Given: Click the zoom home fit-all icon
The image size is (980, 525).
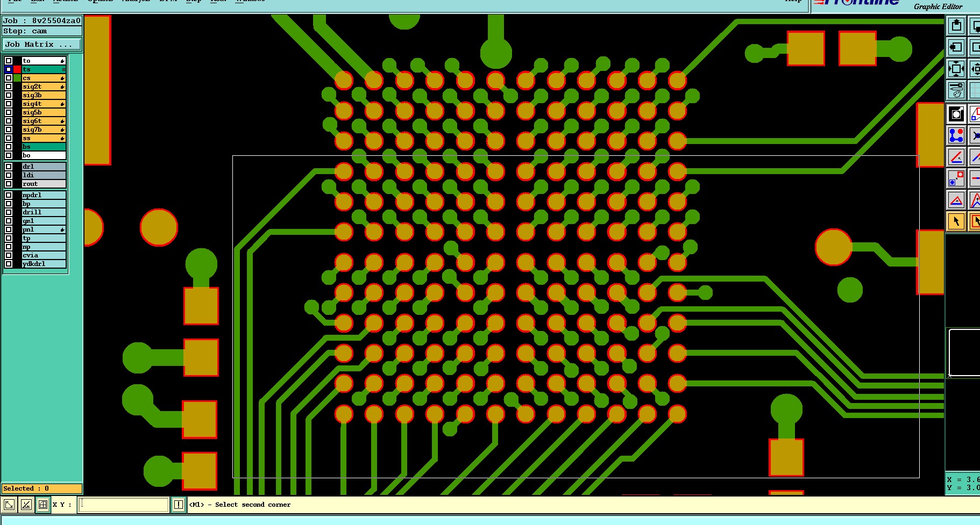Looking at the screenshot, I should 956,69.
